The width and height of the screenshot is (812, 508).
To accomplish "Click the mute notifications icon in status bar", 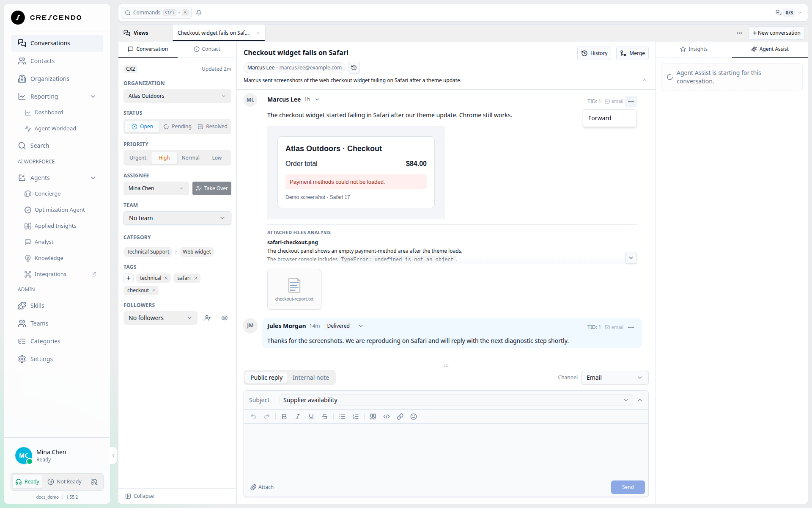I will [x=94, y=482].
